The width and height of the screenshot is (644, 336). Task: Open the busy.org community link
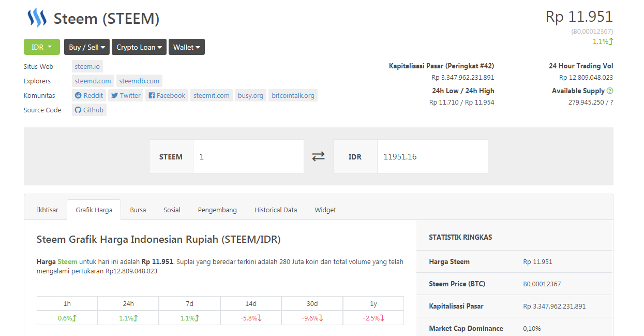pyautogui.click(x=251, y=95)
